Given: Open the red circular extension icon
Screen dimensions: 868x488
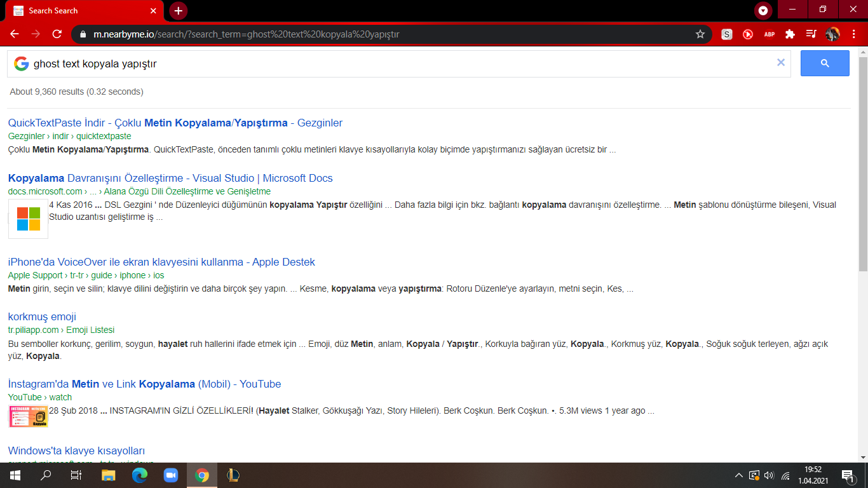Looking at the screenshot, I should point(748,34).
